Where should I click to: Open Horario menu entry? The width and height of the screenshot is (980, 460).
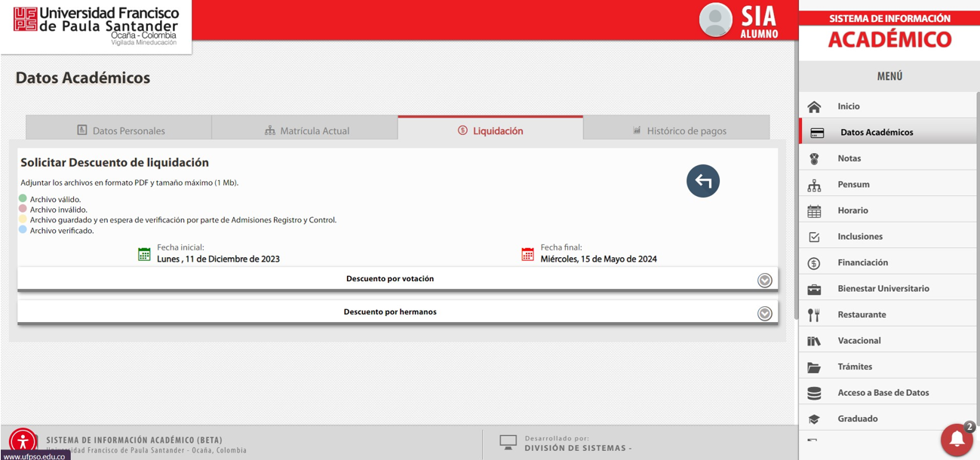(x=887, y=210)
